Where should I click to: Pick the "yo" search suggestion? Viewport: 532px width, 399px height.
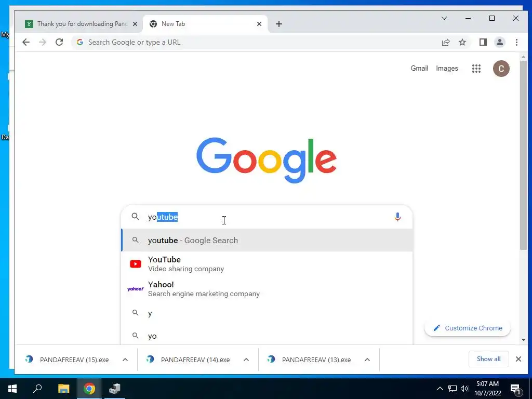[x=267, y=336]
